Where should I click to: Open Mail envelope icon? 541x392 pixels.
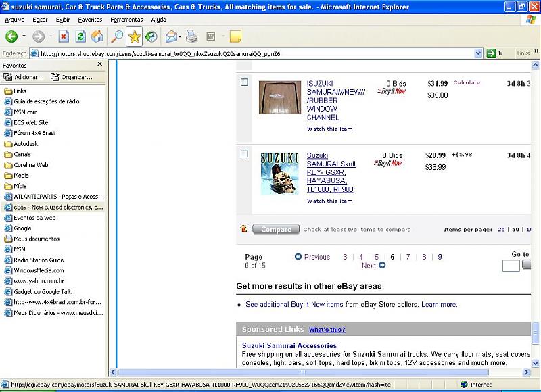click(171, 36)
